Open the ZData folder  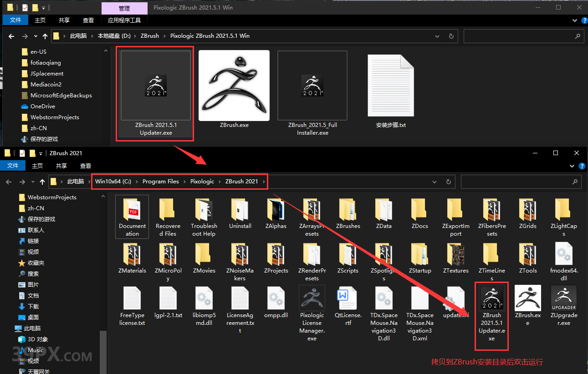(383, 214)
